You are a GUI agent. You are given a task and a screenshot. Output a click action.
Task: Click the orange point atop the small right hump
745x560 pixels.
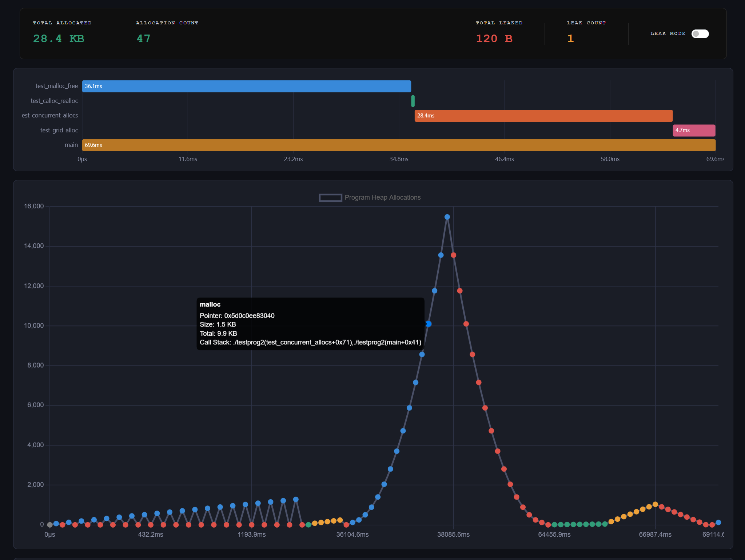655,504
